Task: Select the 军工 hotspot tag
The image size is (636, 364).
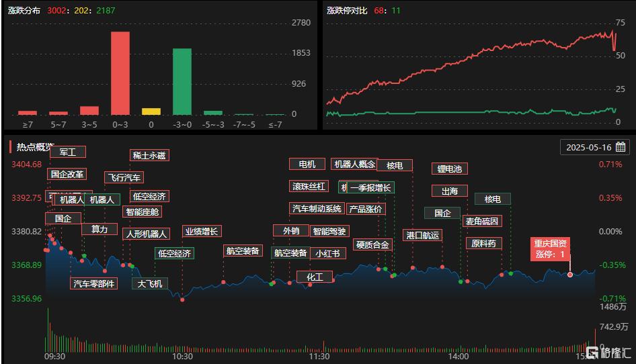Action: [x=68, y=152]
